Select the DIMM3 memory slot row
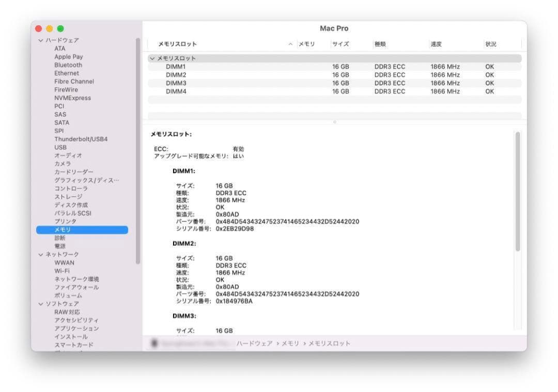558x392 pixels. click(x=176, y=83)
